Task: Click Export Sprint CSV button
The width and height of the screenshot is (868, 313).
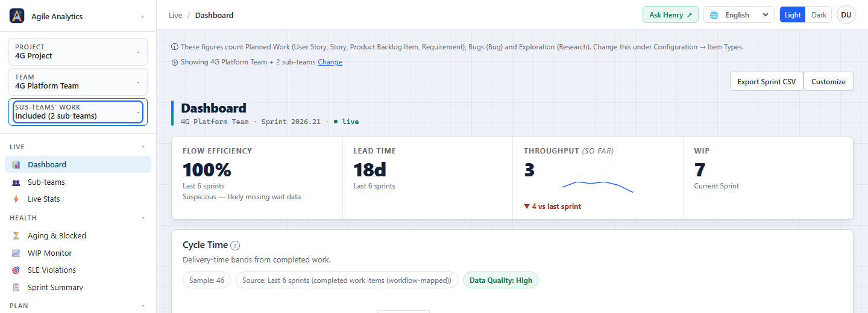Action: (766, 82)
